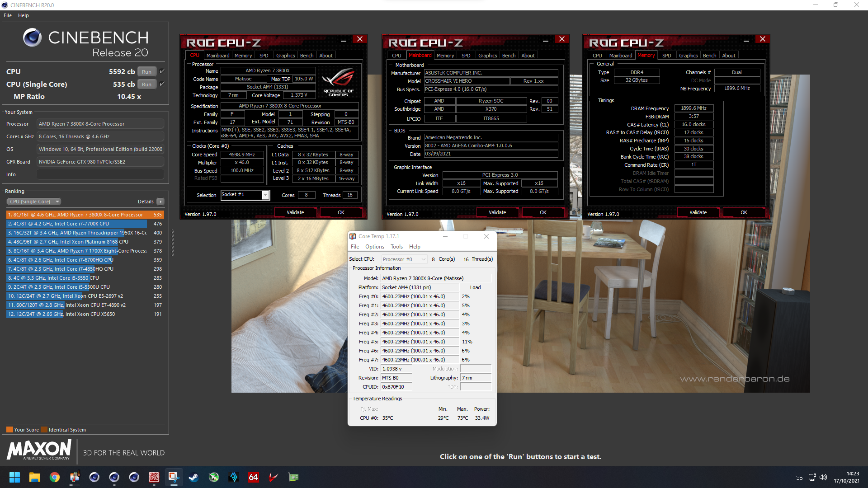Toggle the CPU Single Core test checkbox

pos(162,84)
